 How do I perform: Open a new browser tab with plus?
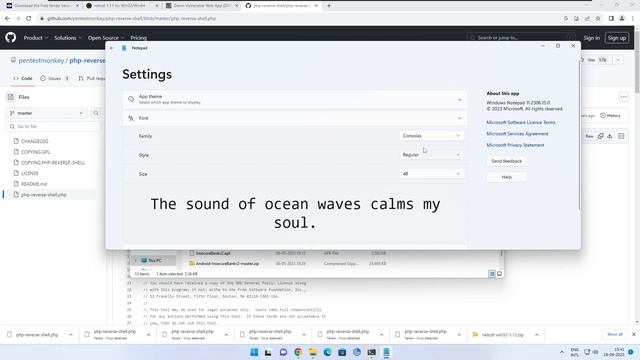329,6
